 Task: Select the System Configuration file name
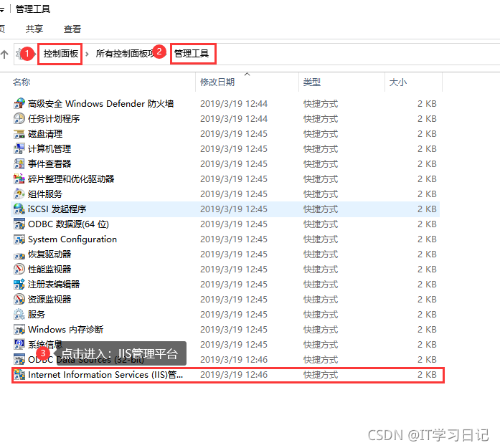(72, 239)
